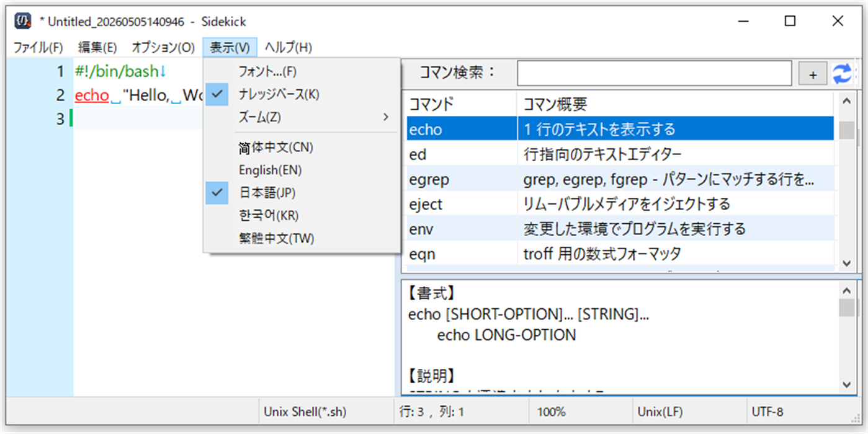Click the #!/bin/bash shebang text
This screenshot has height=434, width=868.
(117, 72)
